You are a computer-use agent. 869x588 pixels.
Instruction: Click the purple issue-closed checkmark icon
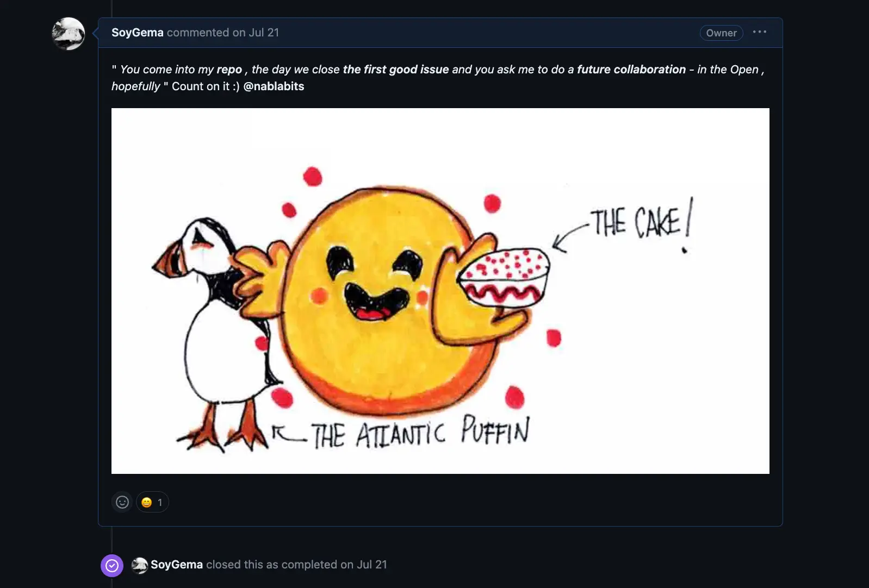point(112,566)
